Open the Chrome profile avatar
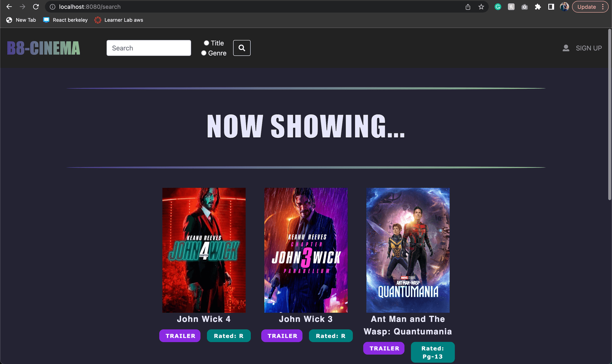Viewport: 612px width, 364px height. click(x=564, y=7)
